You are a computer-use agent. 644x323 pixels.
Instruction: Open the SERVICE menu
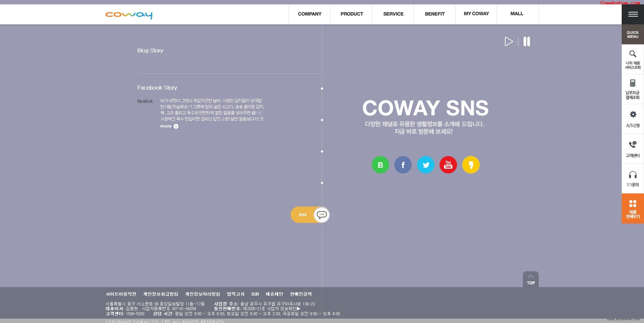pyautogui.click(x=393, y=14)
